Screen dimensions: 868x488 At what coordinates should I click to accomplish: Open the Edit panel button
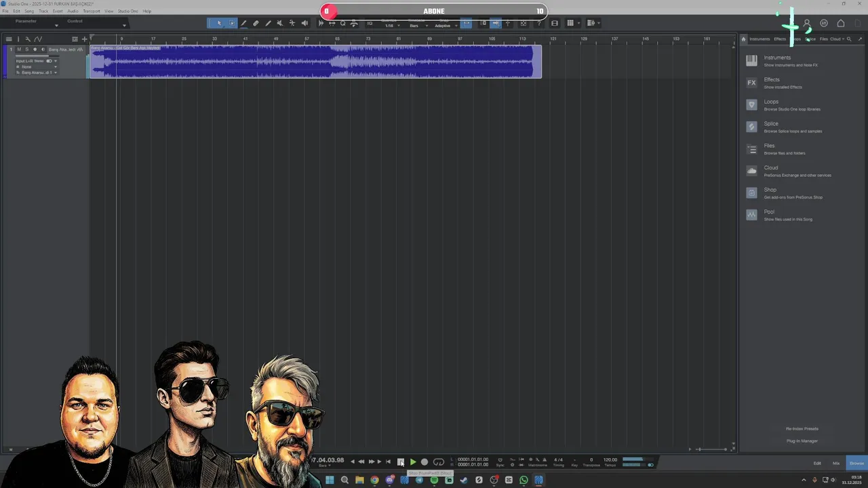click(x=817, y=463)
